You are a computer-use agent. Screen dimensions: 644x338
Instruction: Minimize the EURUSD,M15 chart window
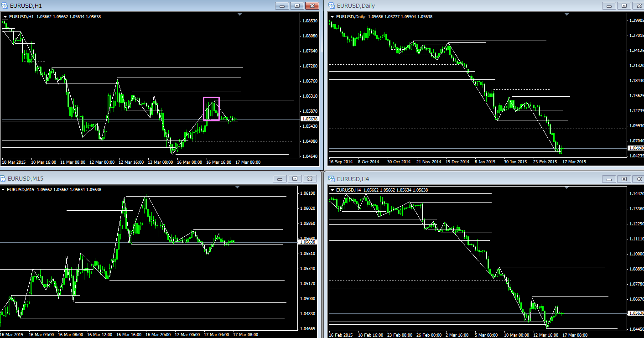pyautogui.click(x=280, y=179)
